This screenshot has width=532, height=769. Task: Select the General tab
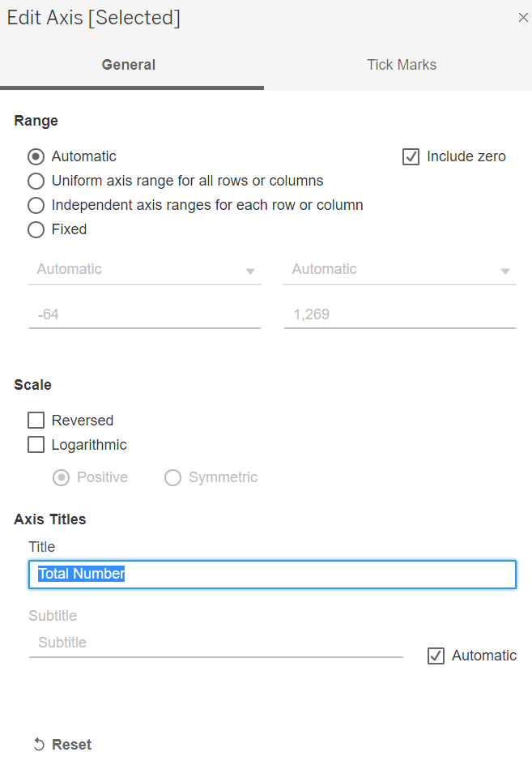129,65
